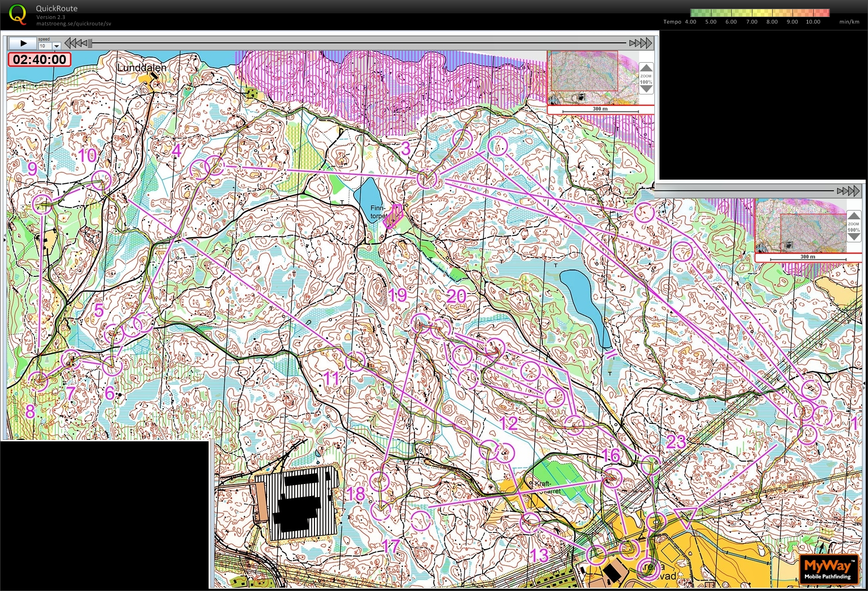Viewport: 868px width, 591px height.
Task: Click control number 19 on the map
Action: click(x=397, y=295)
